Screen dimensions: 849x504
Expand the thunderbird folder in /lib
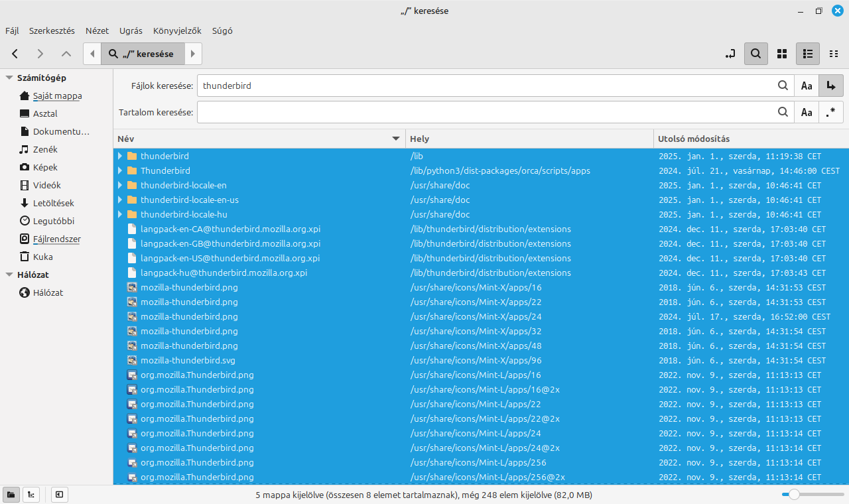click(120, 156)
